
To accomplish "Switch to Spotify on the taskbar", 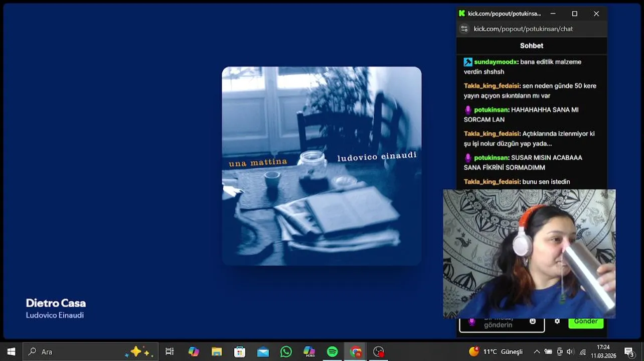I will click(333, 351).
